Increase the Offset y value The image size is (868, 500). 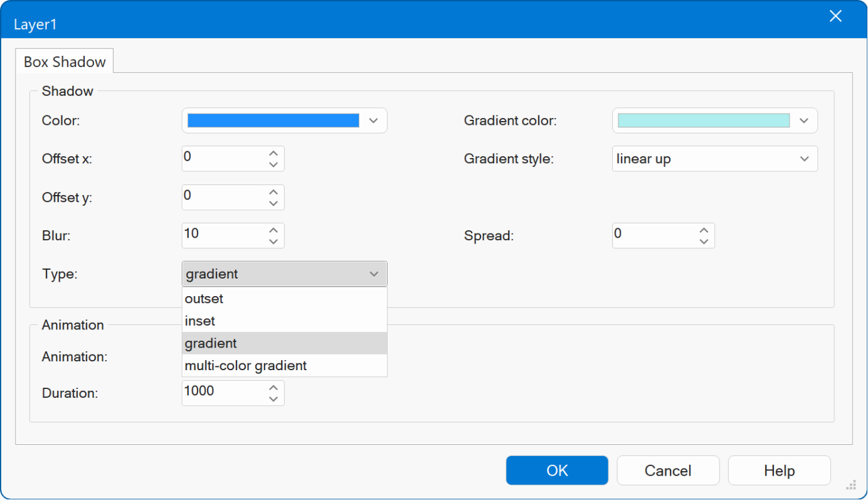pyautogui.click(x=273, y=192)
